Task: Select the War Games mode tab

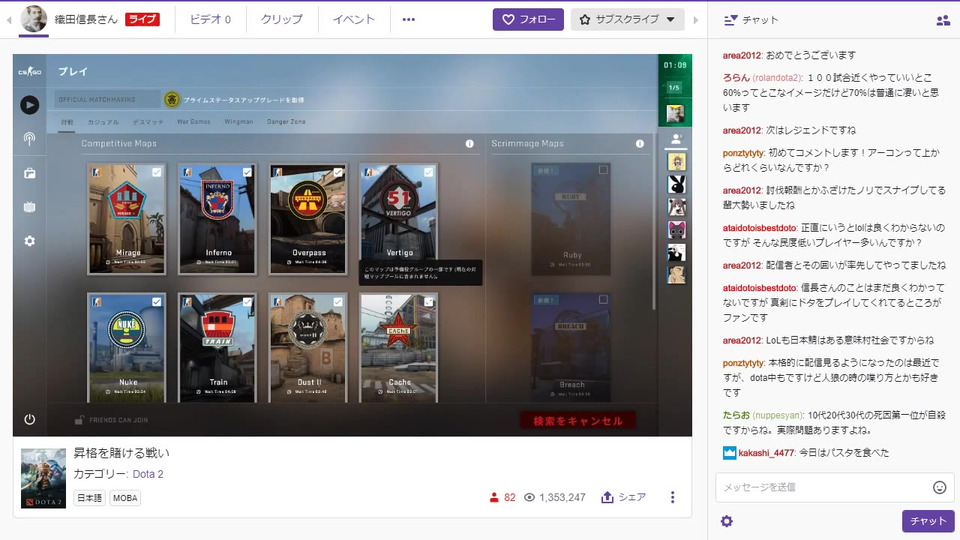Action: [193, 122]
